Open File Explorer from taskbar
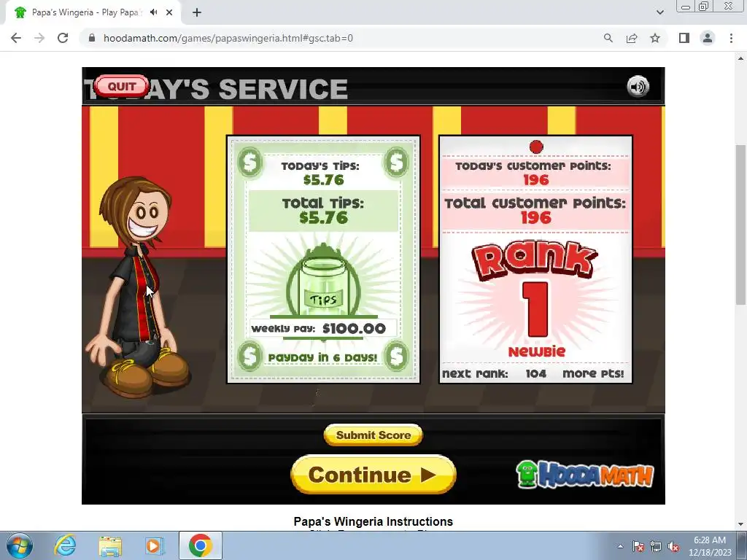This screenshot has height=560, width=747. tap(111, 545)
